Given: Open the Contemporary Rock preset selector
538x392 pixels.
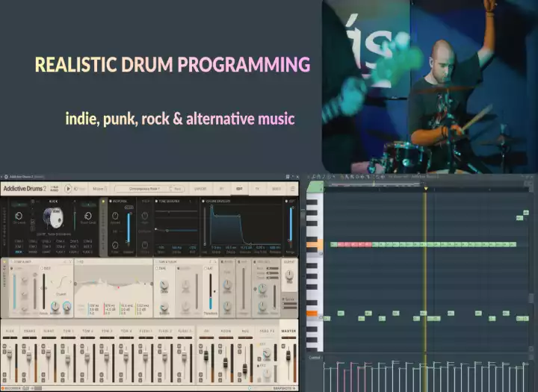Looking at the screenshot, I should (x=149, y=189).
